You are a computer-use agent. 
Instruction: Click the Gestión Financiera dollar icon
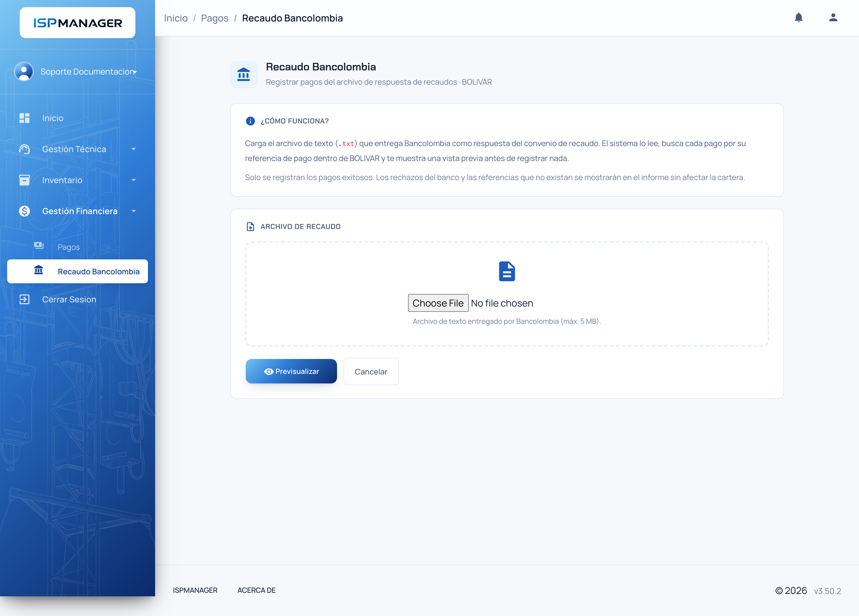(x=25, y=211)
